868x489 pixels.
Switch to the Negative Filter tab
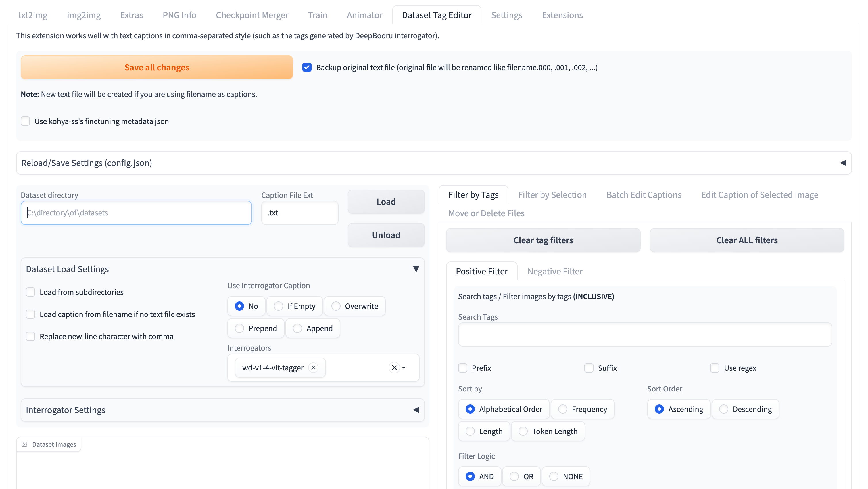(555, 271)
